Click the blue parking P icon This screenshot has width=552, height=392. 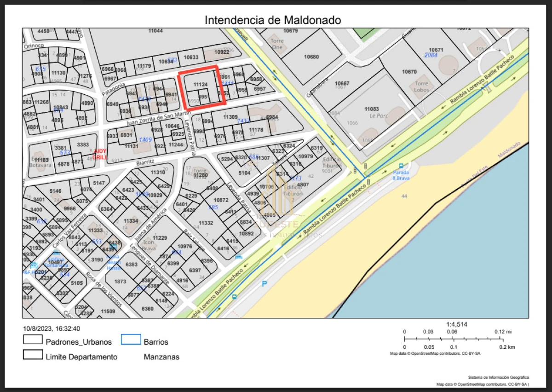coord(264,284)
